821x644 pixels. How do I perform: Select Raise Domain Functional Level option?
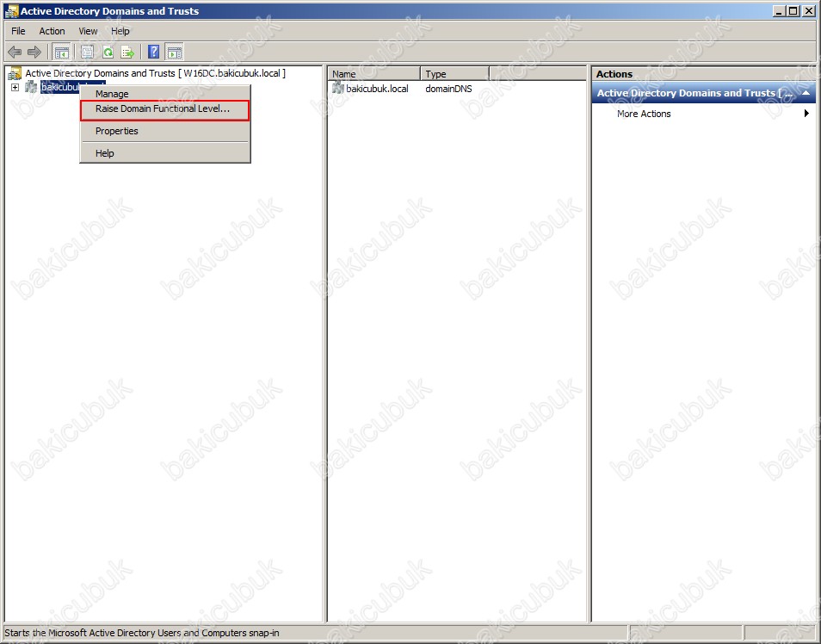click(165, 109)
